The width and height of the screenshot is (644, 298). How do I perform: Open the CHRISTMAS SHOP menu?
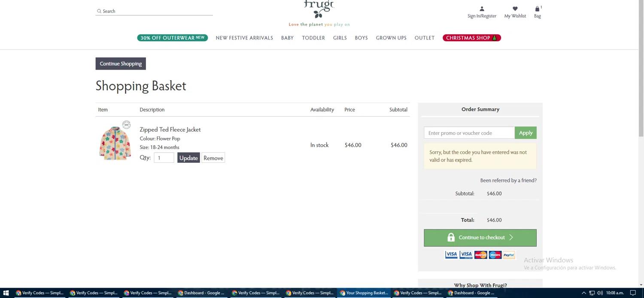click(x=472, y=38)
